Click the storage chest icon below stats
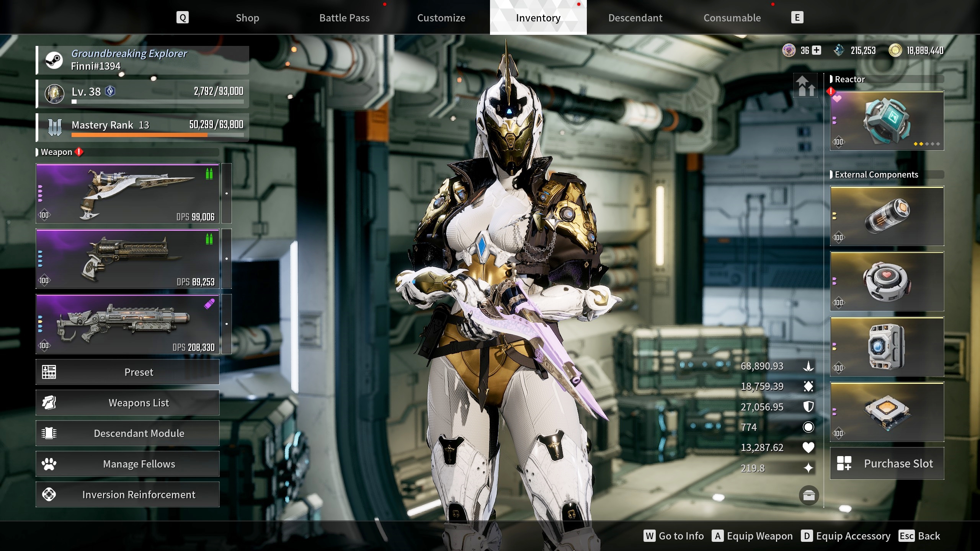980x551 pixels. coord(808,496)
